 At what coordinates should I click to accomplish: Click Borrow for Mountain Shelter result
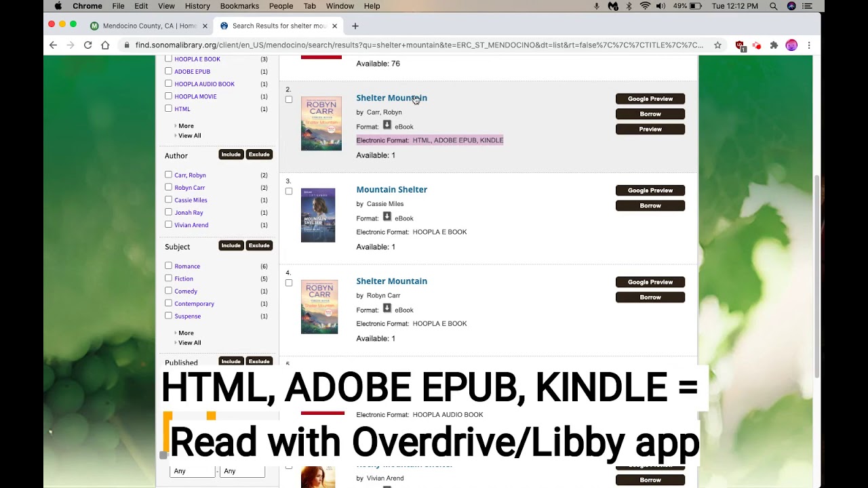pos(650,205)
